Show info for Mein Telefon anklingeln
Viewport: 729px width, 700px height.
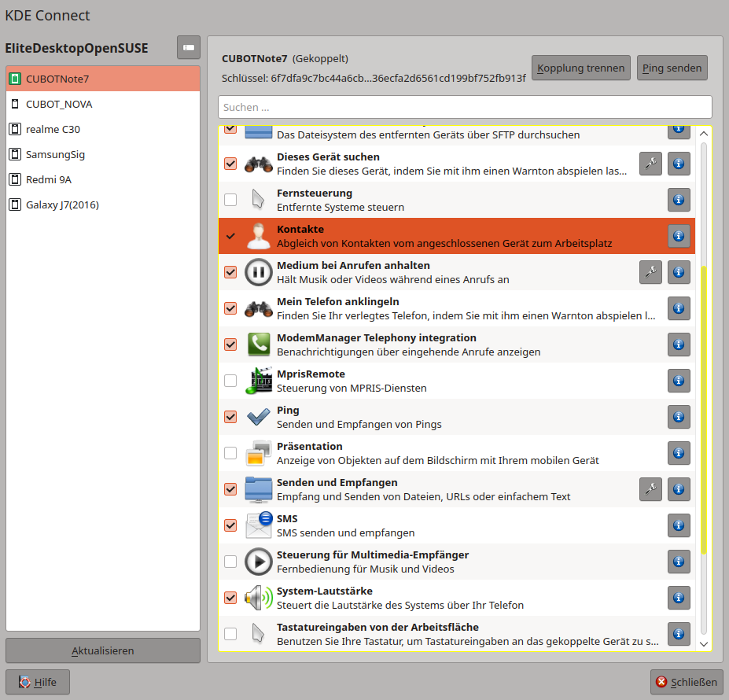679,308
